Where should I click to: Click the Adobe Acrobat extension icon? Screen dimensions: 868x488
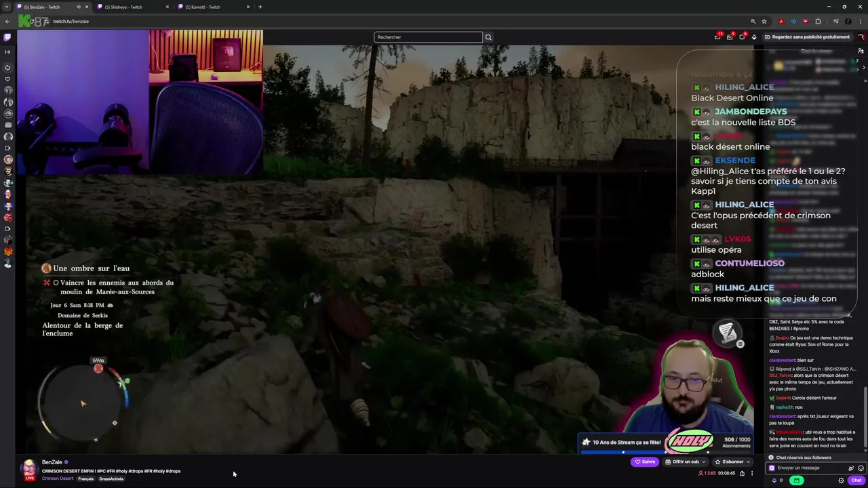781,21
